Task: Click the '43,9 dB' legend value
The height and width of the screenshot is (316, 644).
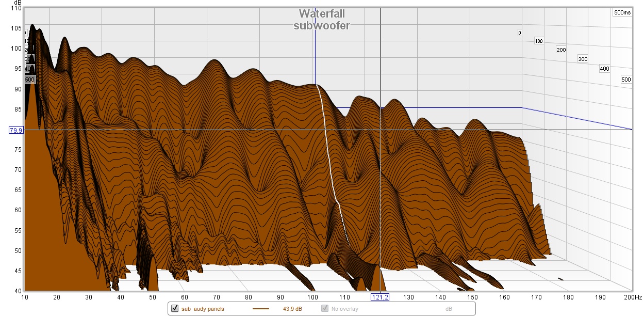Action: coord(292,309)
